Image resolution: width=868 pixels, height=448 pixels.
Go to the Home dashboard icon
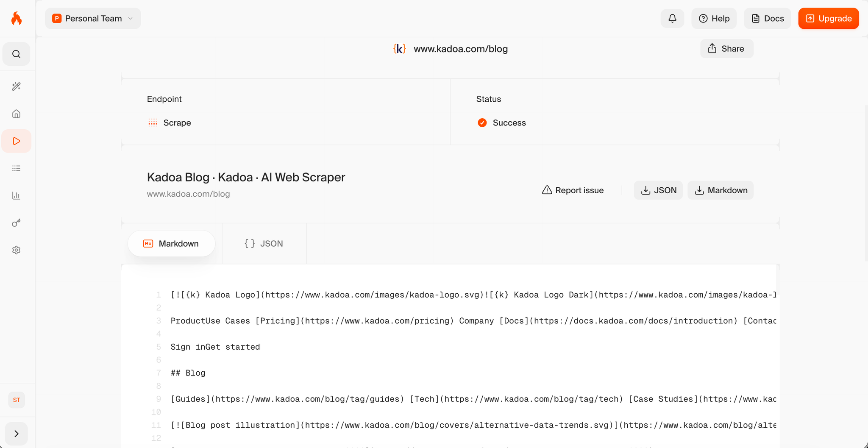point(16,113)
